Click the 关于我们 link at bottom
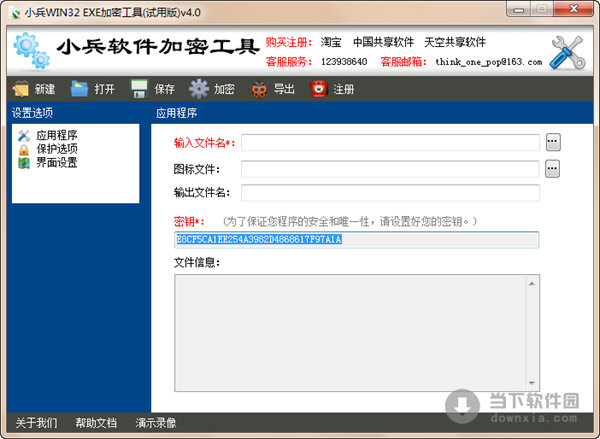600x439 pixels. point(37,423)
